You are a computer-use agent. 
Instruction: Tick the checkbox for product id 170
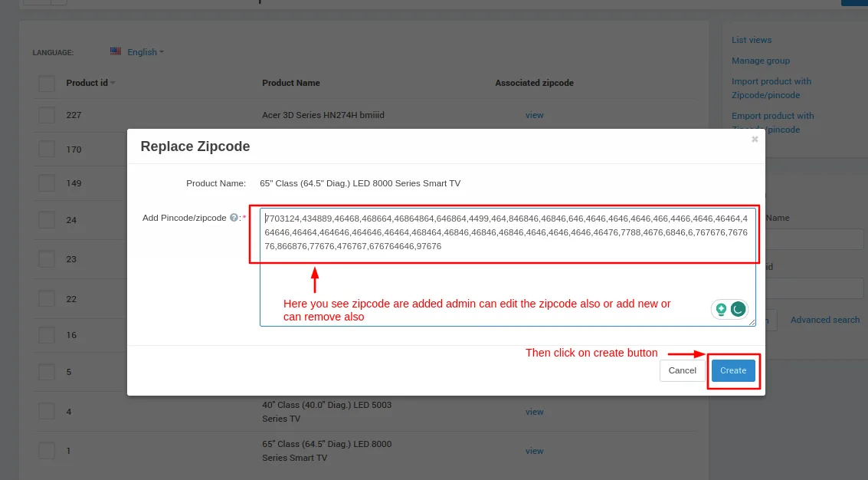(x=47, y=149)
